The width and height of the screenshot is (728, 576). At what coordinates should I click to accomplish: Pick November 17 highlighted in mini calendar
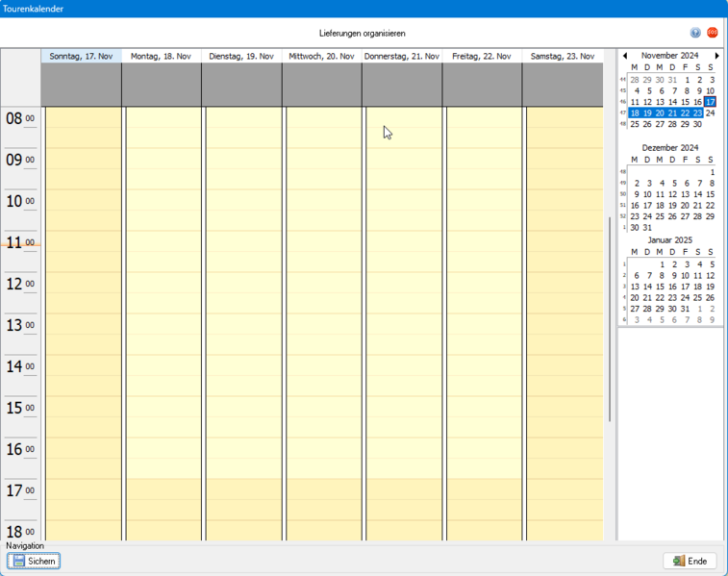pos(710,102)
